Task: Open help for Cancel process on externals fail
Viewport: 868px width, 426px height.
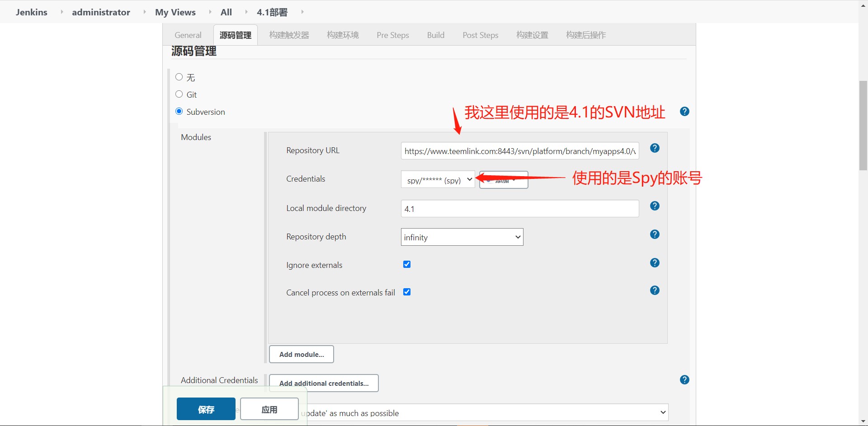Action: [x=655, y=290]
